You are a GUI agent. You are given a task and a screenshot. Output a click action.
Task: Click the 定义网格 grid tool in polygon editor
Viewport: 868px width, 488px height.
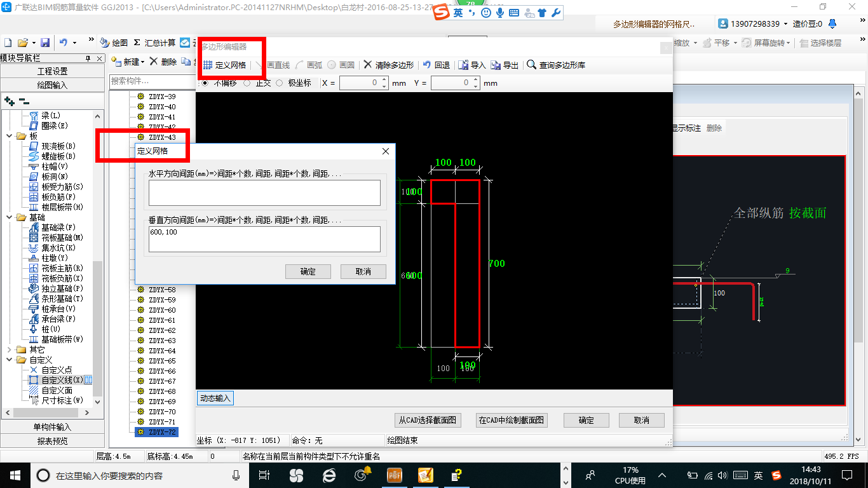[x=224, y=65]
